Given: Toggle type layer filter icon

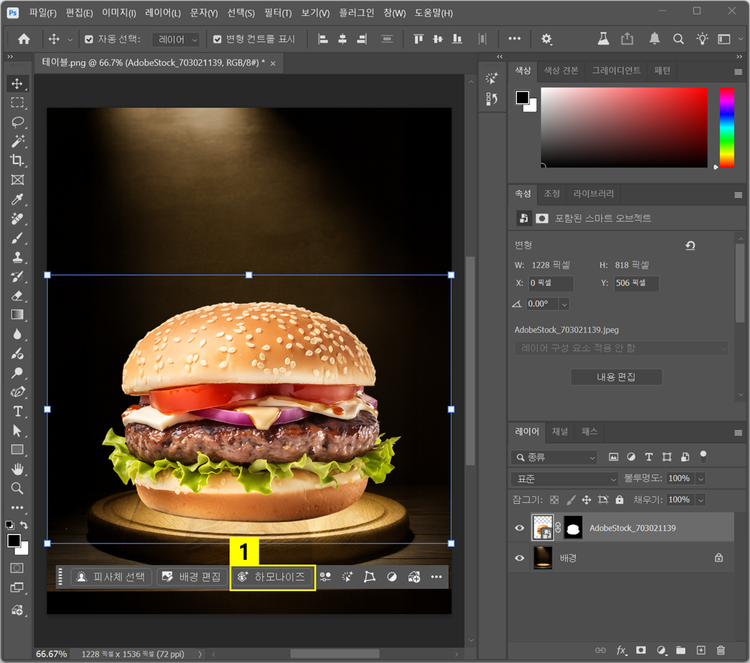Looking at the screenshot, I should pos(649,457).
